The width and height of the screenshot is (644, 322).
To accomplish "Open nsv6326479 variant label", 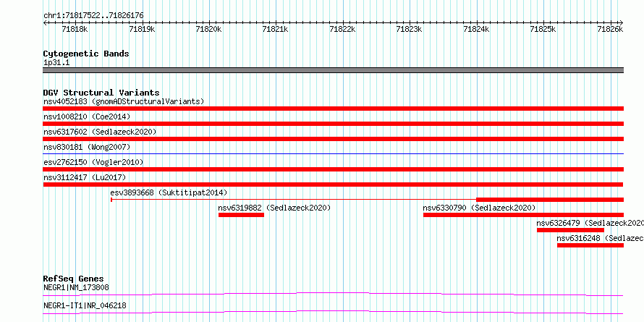I will tap(590, 223).
